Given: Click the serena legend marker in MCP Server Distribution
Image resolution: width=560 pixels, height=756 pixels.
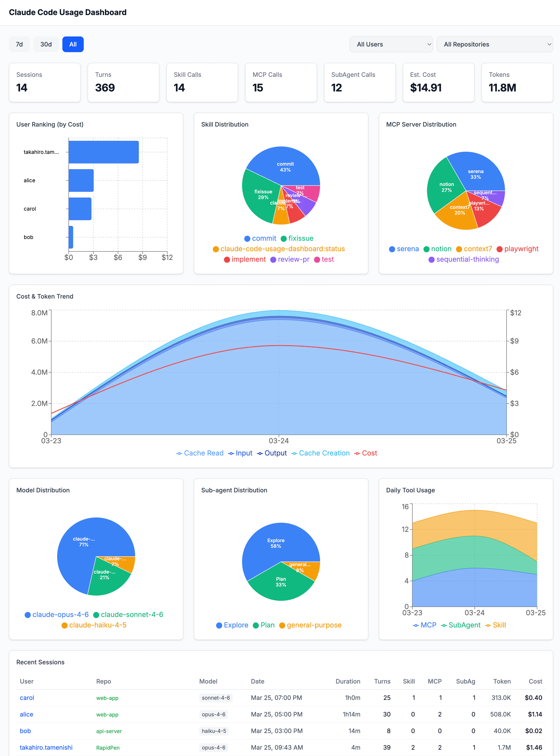Looking at the screenshot, I should (392, 249).
